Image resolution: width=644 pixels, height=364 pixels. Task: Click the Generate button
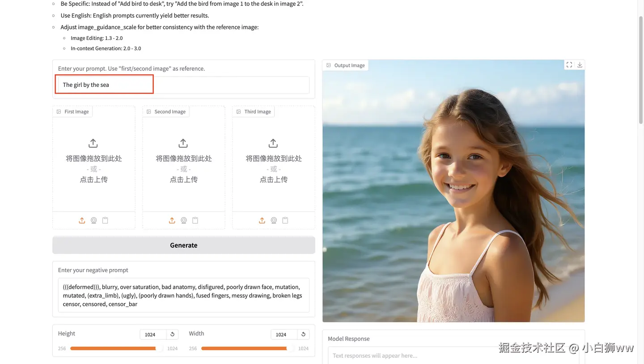(184, 245)
